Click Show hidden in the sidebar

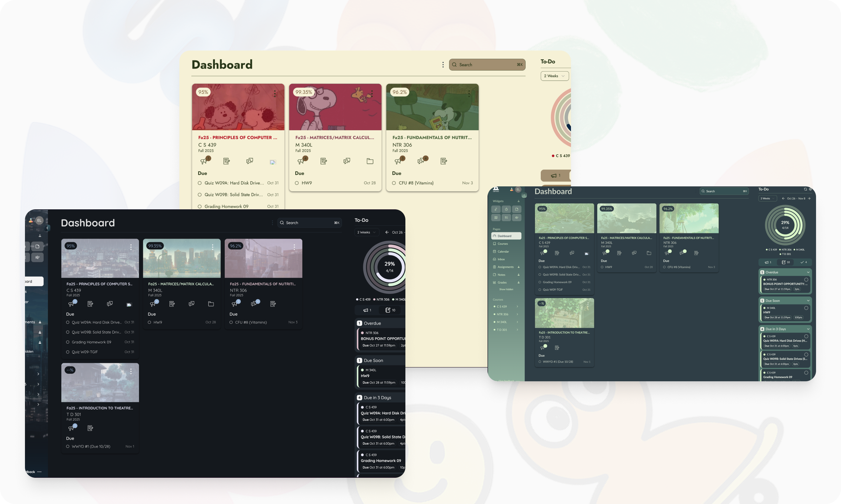tap(506, 289)
